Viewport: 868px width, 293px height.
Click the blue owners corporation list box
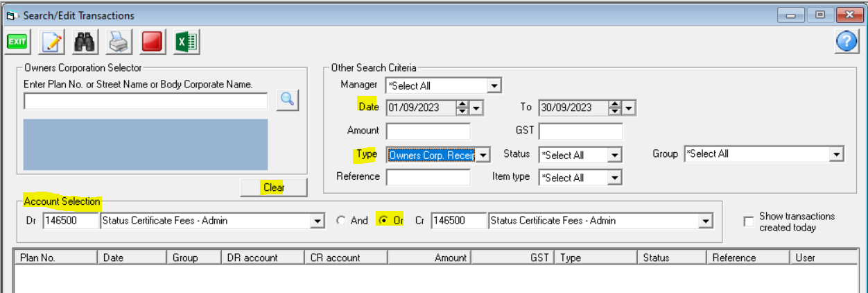click(146, 144)
